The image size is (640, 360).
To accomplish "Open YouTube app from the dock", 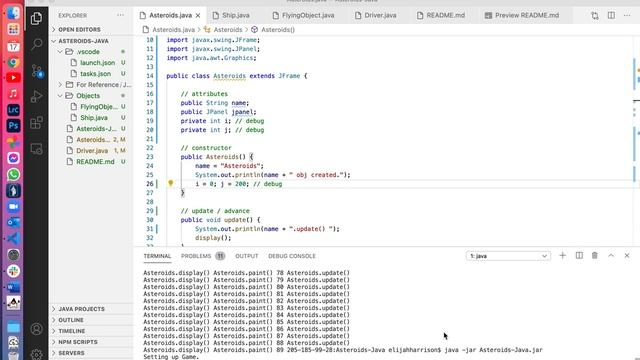I will [x=13, y=78].
